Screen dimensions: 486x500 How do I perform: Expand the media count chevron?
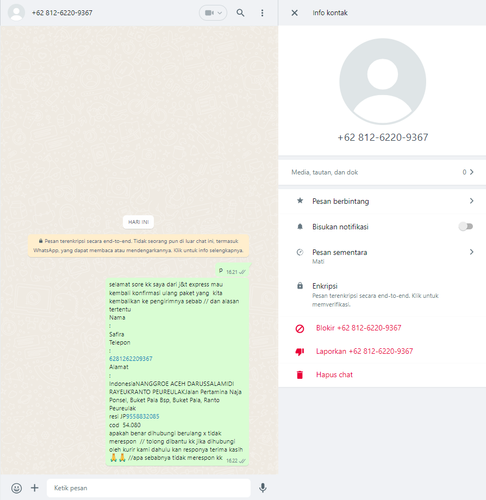(472, 172)
